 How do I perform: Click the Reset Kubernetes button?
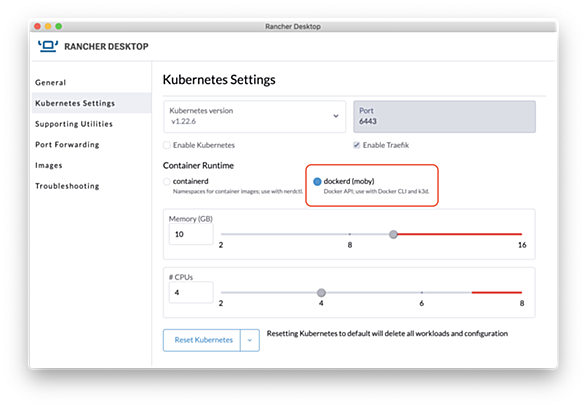[202, 340]
